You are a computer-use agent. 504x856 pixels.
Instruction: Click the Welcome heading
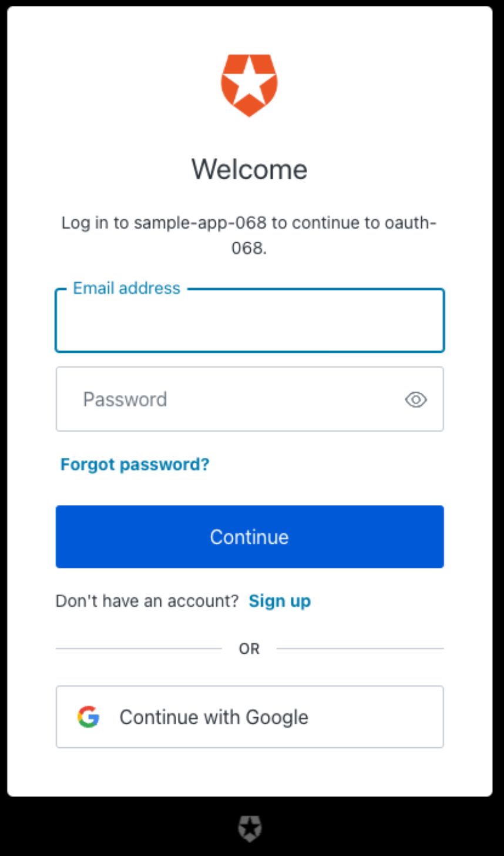coord(249,170)
